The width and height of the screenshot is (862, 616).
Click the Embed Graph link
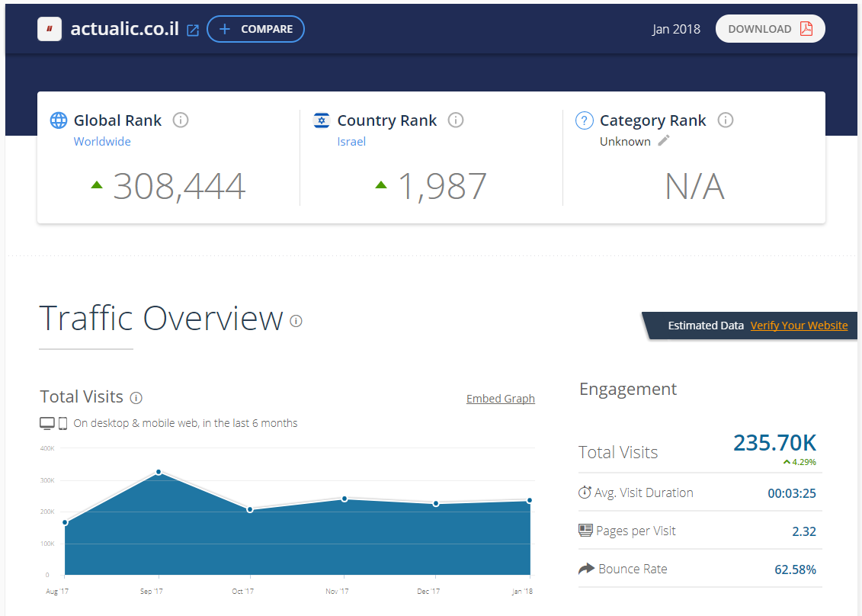500,399
